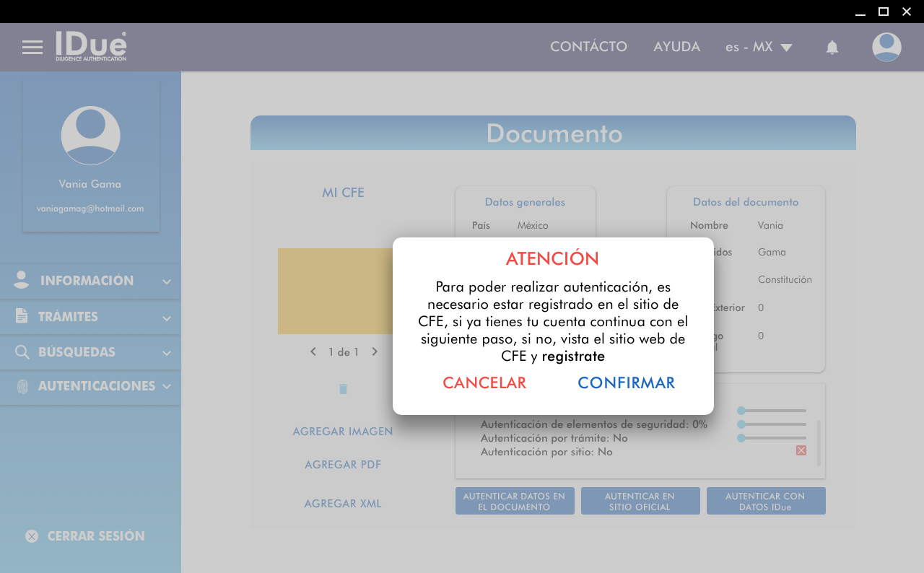Open the Contácto menu item

[588, 47]
